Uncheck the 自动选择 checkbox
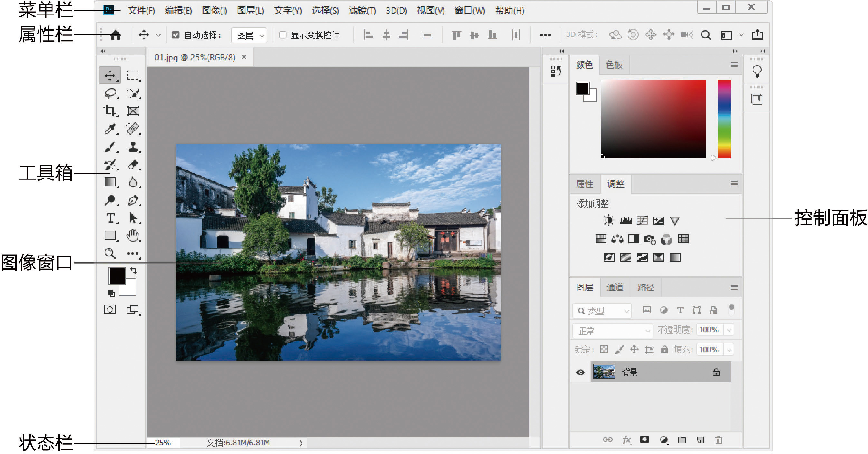Screen dimensions: 868x454 point(176,35)
